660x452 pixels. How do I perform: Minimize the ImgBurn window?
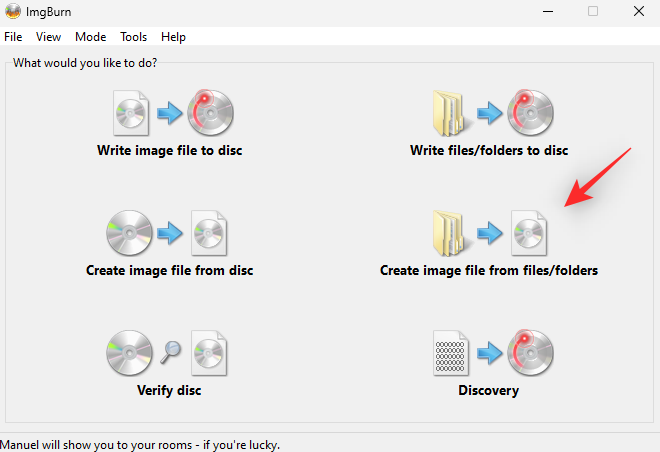[548, 11]
